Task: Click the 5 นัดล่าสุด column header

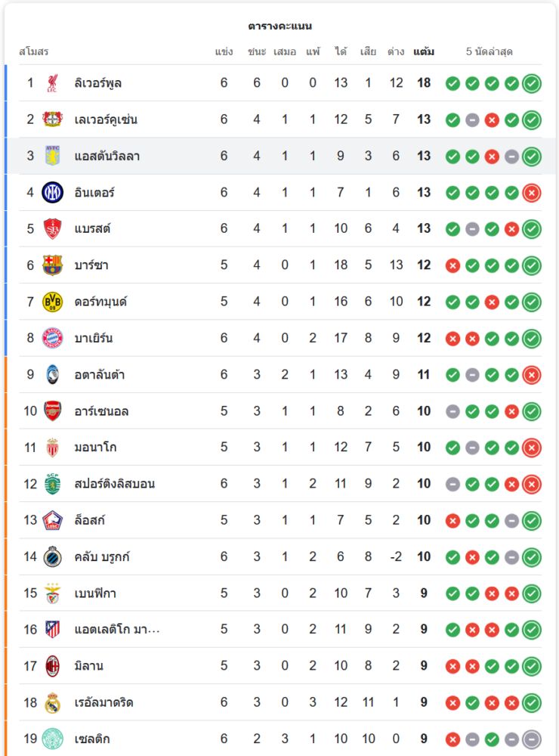Action: tap(490, 52)
